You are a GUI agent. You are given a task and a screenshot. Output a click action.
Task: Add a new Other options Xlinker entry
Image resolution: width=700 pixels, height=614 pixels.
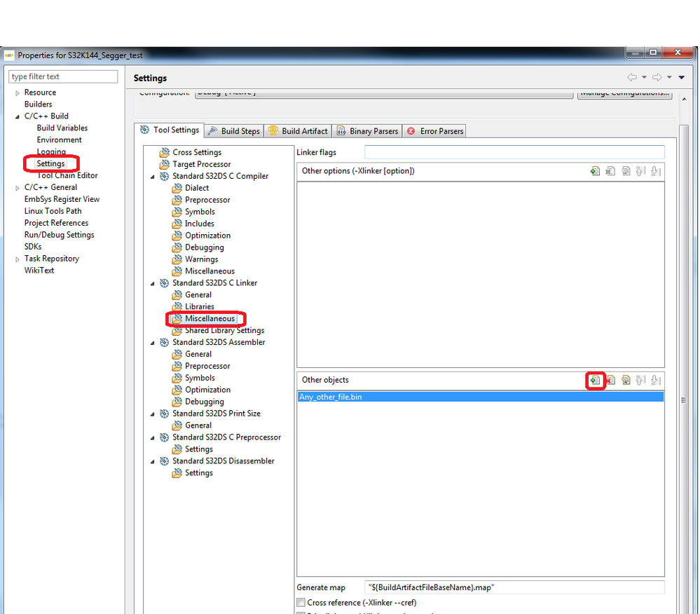(595, 171)
